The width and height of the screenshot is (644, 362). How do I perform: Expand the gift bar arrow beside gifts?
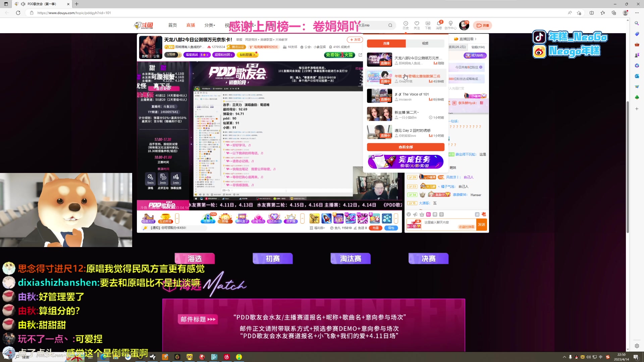pyautogui.click(x=396, y=218)
